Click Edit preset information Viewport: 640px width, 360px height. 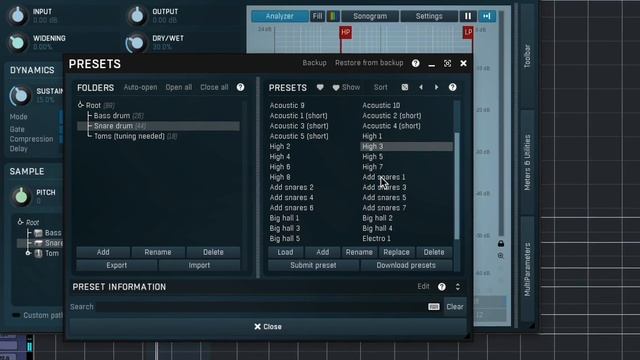coord(423,287)
